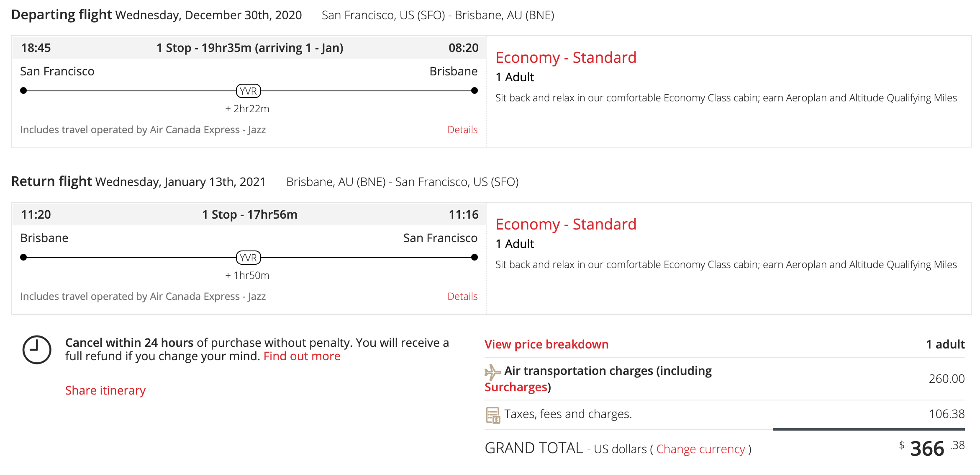Click the YVR stop badge on departing flight

[249, 91]
